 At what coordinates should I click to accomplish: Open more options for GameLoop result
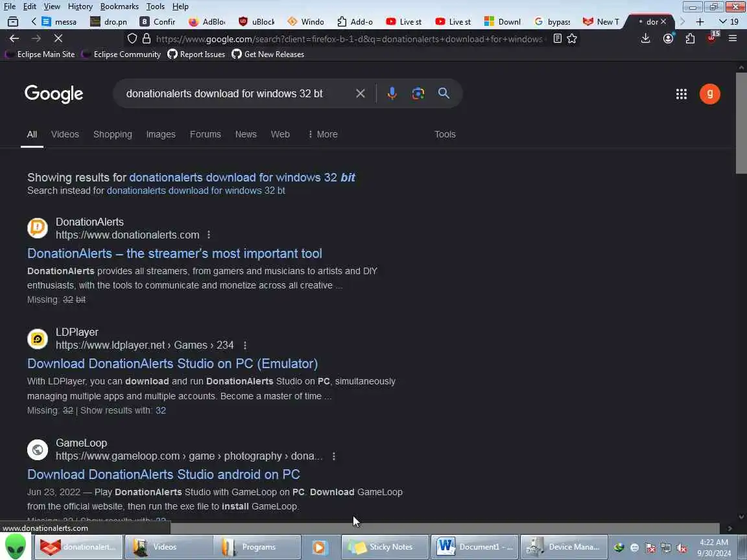point(334,456)
